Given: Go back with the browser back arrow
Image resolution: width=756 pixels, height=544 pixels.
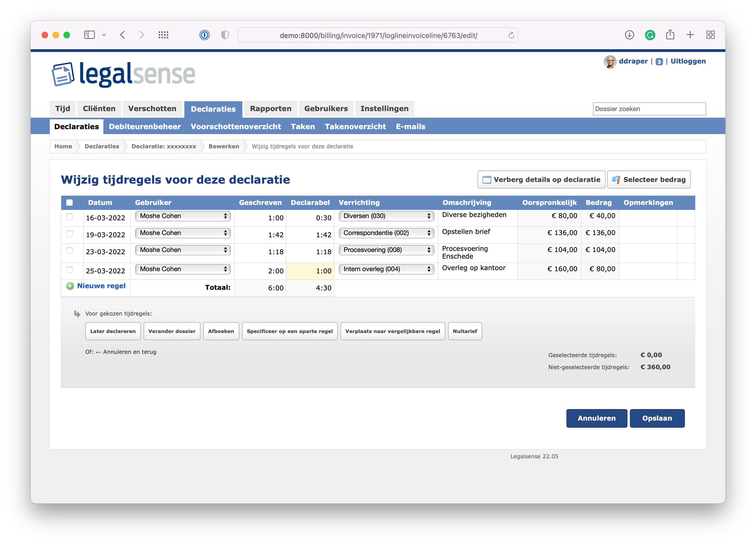Looking at the screenshot, I should pos(122,35).
